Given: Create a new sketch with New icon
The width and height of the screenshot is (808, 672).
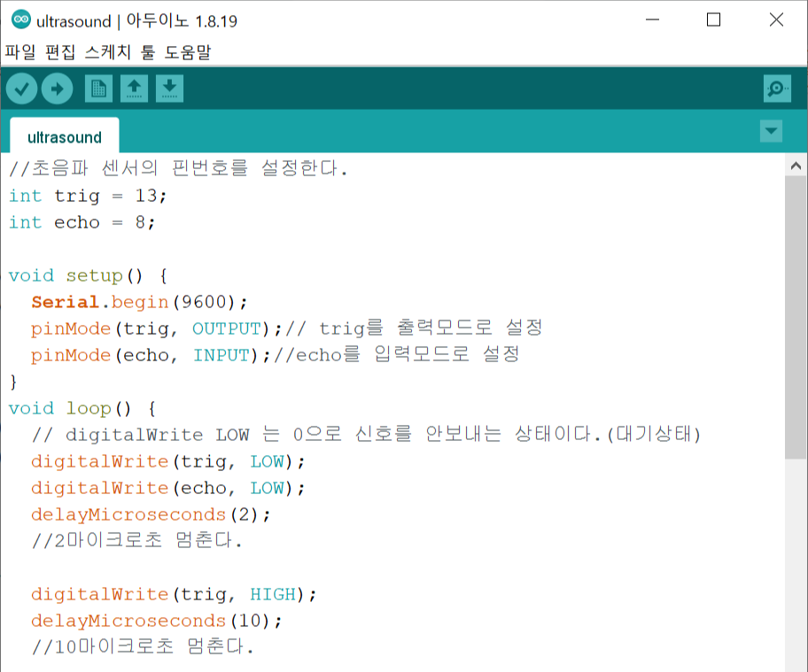Looking at the screenshot, I should pyautogui.click(x=98, y=89).
